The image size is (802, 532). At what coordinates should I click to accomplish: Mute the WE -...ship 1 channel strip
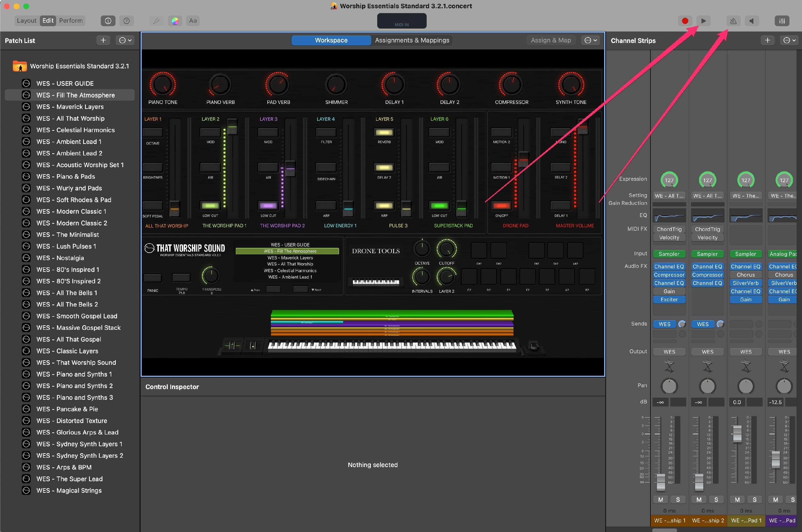pyautogui.click(x=660, y=499)
